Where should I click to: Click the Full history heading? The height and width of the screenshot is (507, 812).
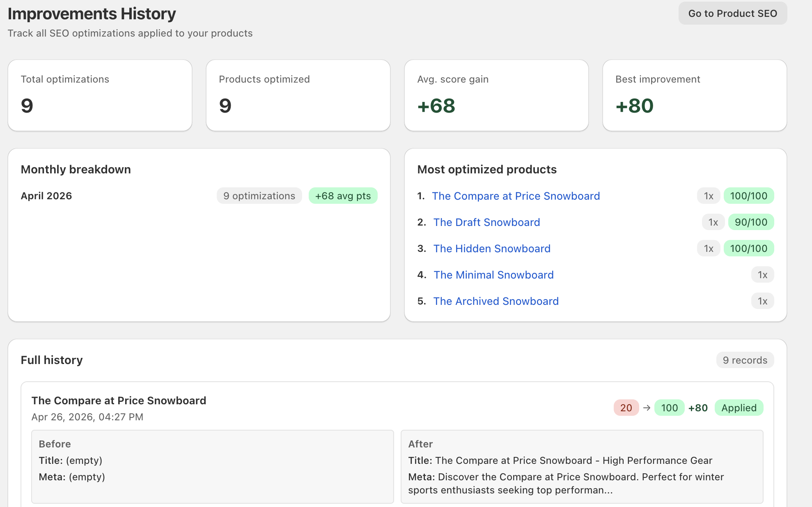(52, 360)
